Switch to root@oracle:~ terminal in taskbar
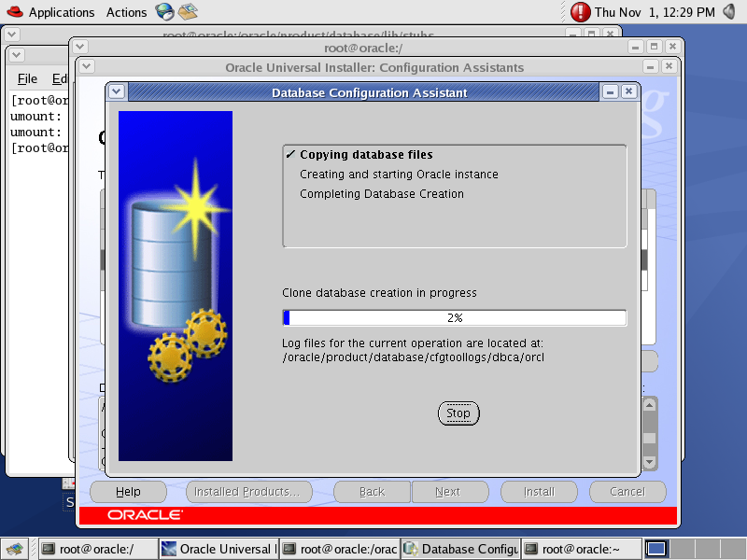The width and height of the screenshot is (747, 560). tap(580, 549)
